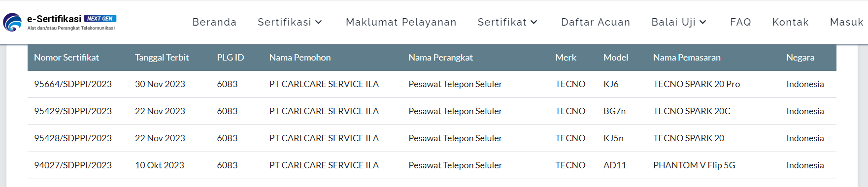Click the Masuk login link
This screenshot has width=868, height=187.
click(846, 22)
